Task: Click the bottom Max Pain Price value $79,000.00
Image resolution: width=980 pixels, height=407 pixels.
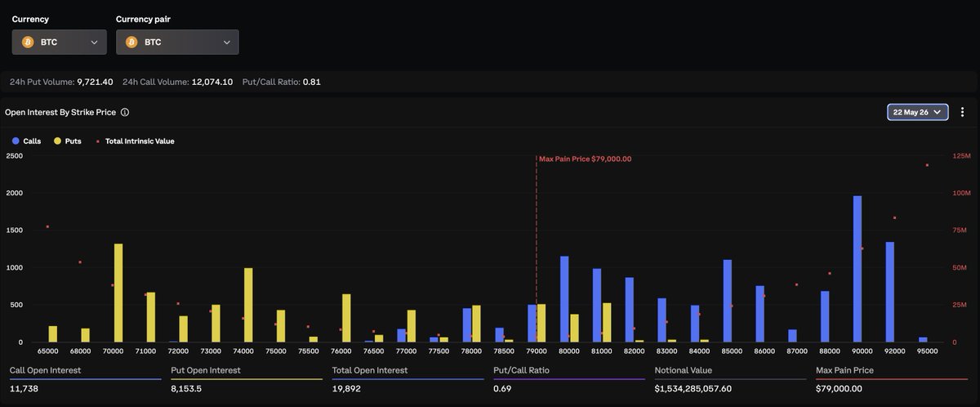Action: tap(840, 388)
